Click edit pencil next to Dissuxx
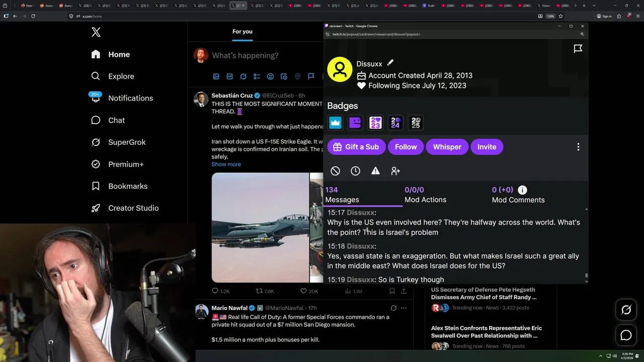644x362 pixels. [x=390, y=63]
